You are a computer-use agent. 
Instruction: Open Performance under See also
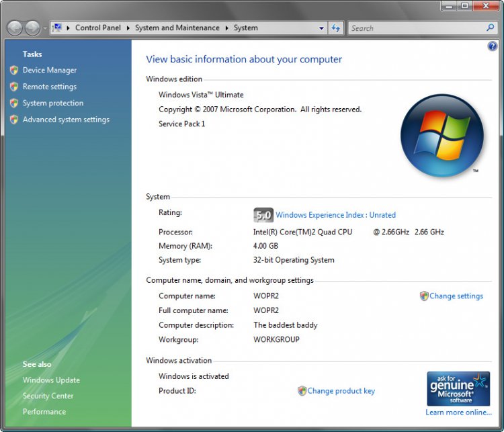44,412
